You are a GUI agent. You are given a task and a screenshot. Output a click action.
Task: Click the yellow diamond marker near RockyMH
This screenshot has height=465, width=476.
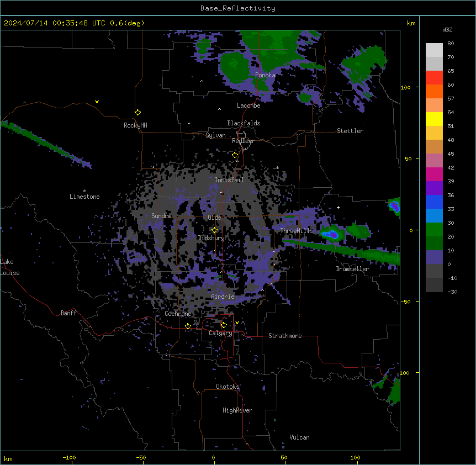click(137, 113)
